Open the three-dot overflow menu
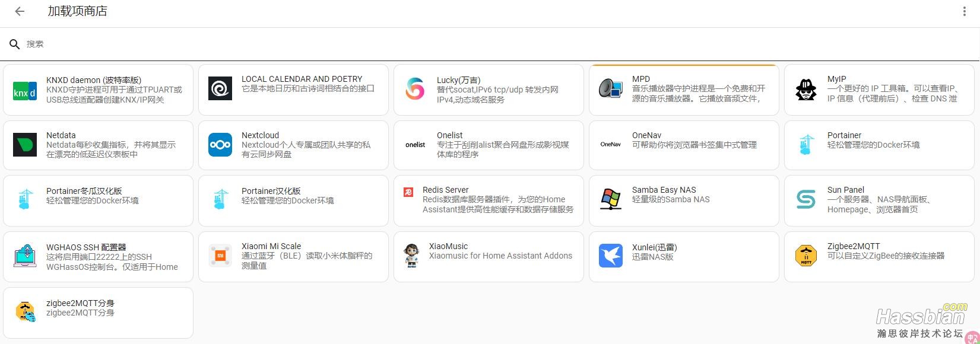The image size is (980, 344). pos(965,11)
